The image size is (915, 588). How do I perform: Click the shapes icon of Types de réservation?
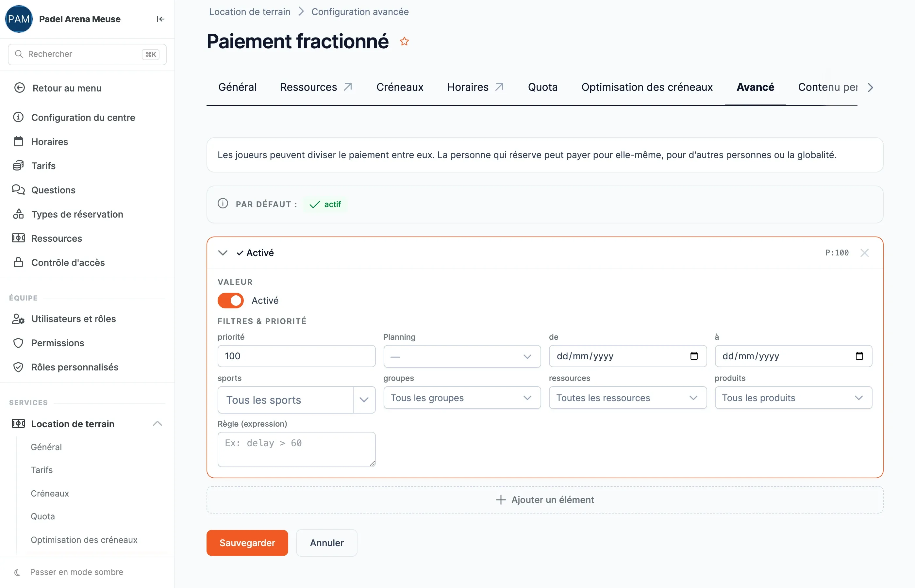coord(18,214)
